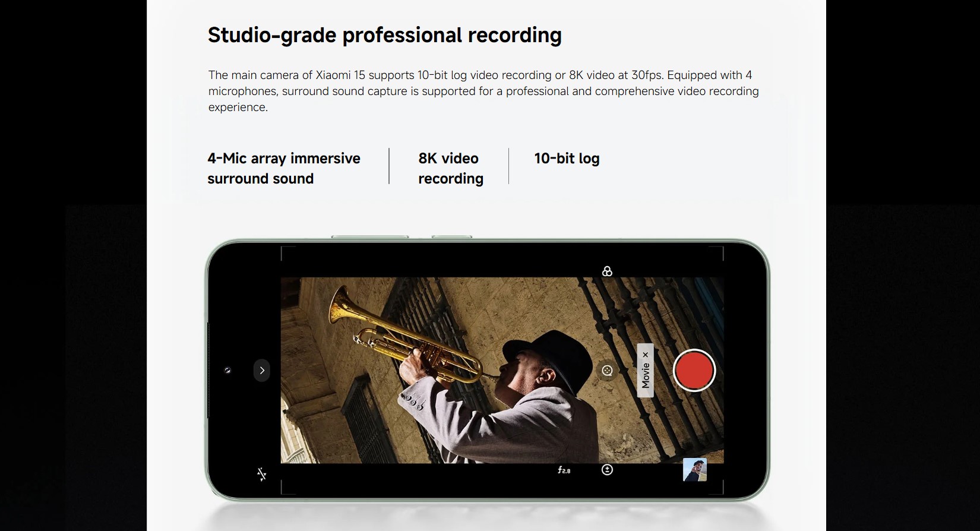Image resolution: width=980 pixels, height=531 pixels.
Task: Select the 4-Mic array surround sound label
Action: (284, 168)
